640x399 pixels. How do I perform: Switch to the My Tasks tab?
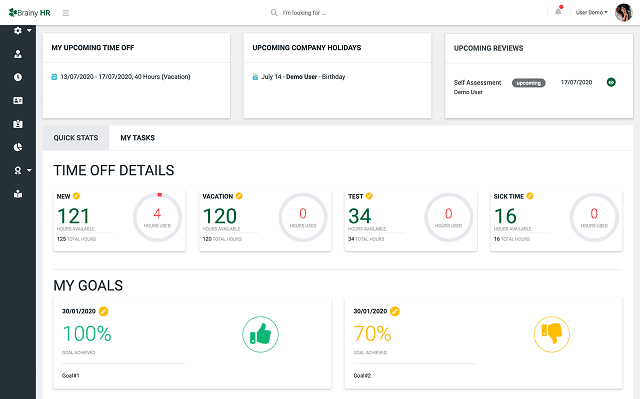(138, 138)
